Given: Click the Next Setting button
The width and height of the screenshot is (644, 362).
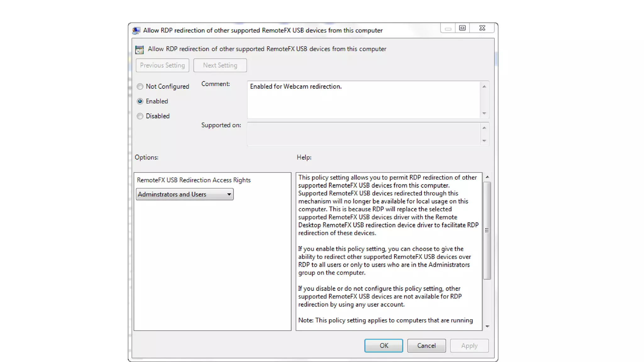Looking at the screenshot, I should 220,65.
